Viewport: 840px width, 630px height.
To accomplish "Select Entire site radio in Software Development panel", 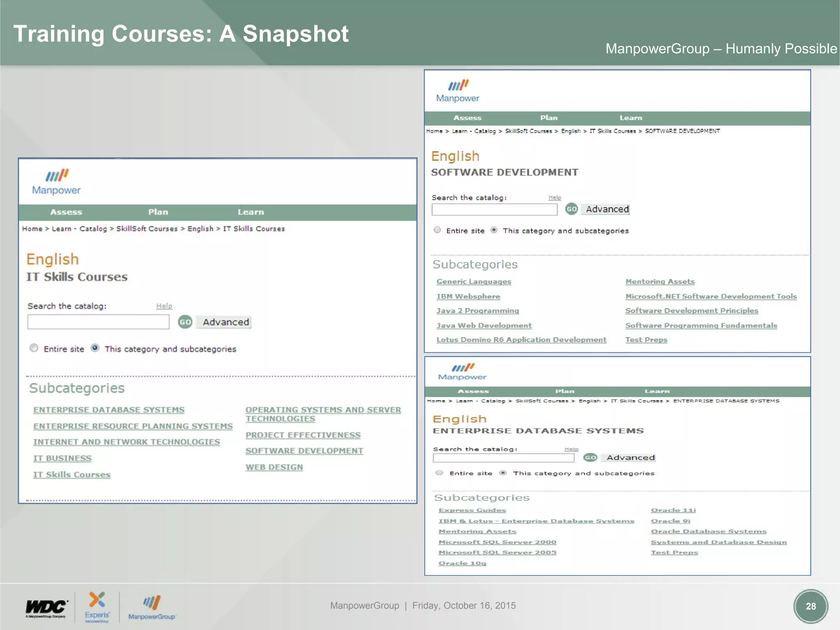I will [x=437, y=230].
